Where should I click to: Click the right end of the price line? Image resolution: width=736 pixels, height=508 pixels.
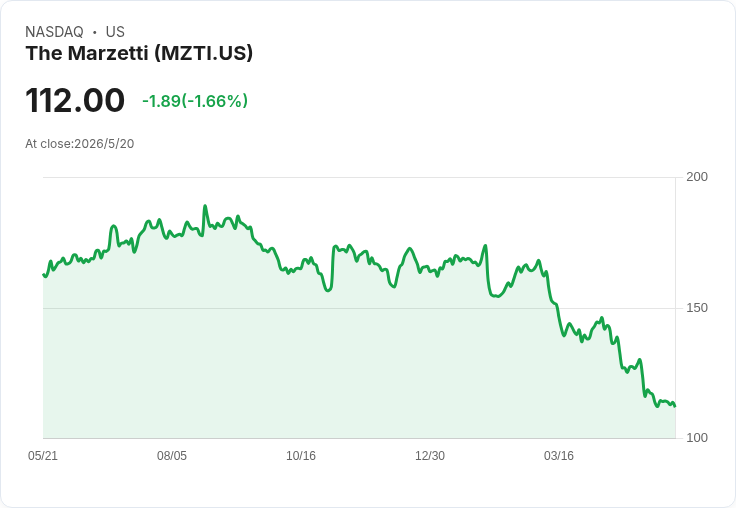coord(675,406)
